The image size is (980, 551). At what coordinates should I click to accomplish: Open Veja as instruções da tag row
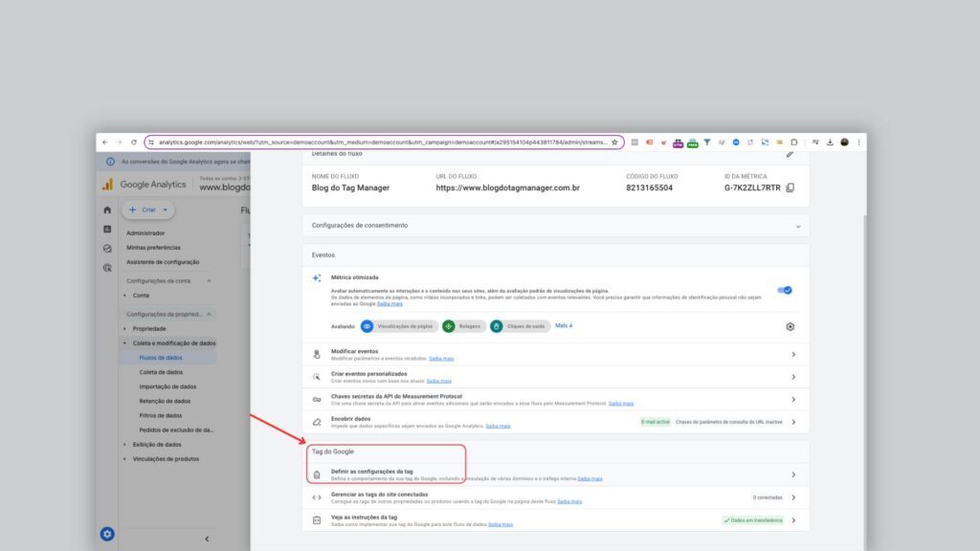click(556, 519)
